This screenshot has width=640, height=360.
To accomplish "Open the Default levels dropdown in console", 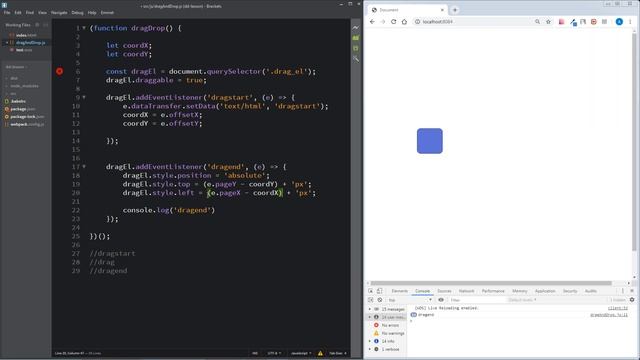I will click(522, 300).
